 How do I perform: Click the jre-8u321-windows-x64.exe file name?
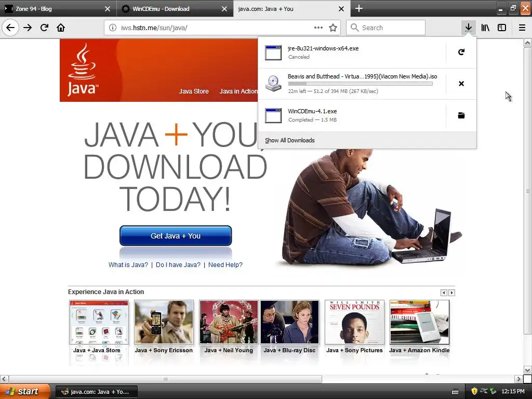click(323, 48)
